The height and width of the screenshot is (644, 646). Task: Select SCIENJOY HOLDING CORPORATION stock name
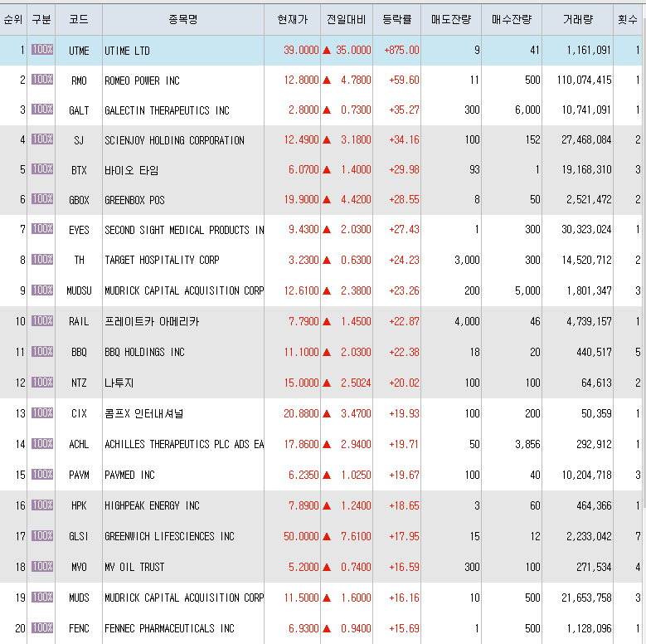tap(174, 140)
